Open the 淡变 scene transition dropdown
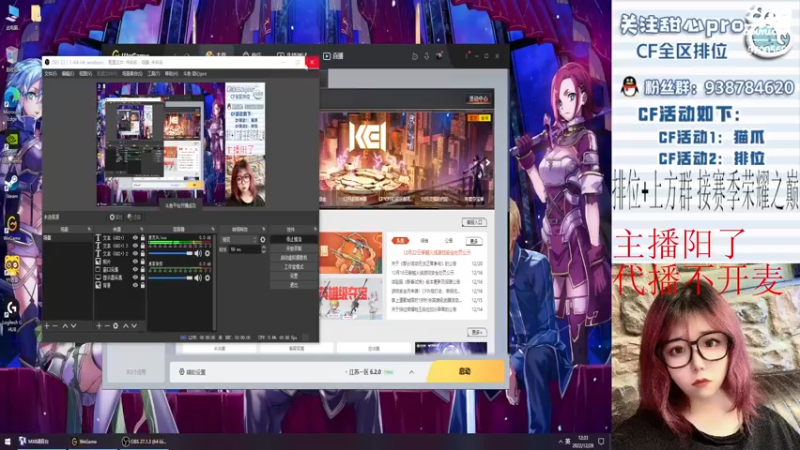Screen dimensions: 800x450 tap(239, 239)
